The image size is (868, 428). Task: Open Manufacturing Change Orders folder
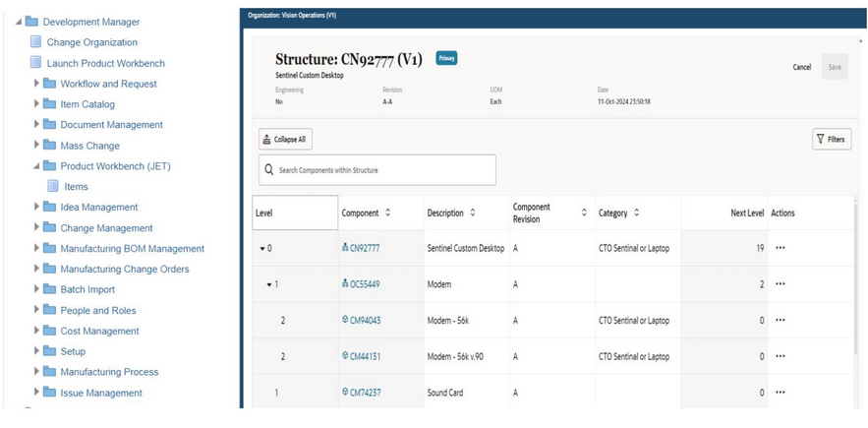point(125,269)
